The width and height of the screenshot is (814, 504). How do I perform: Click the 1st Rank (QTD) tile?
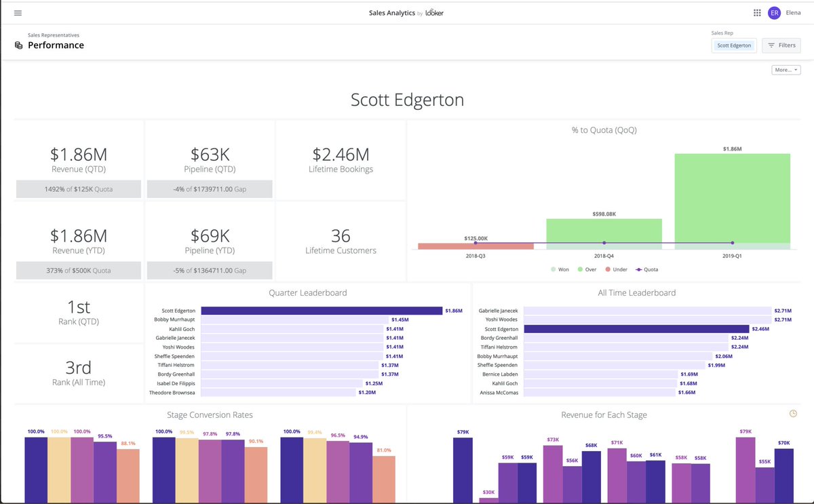point(78,313)
